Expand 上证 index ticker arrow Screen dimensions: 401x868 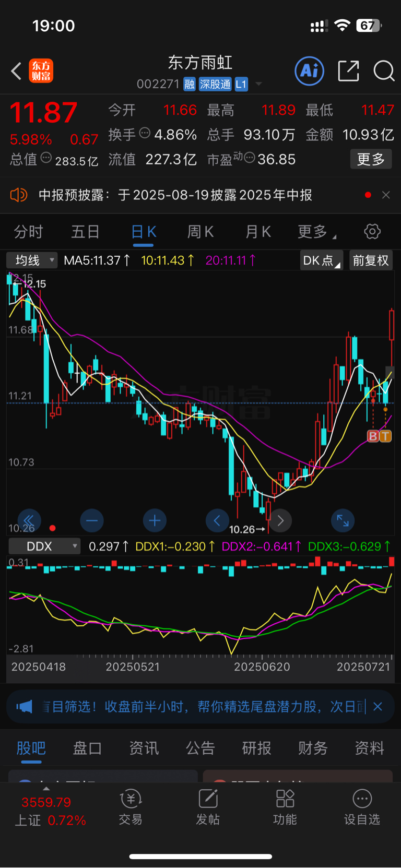coord(46,789)
